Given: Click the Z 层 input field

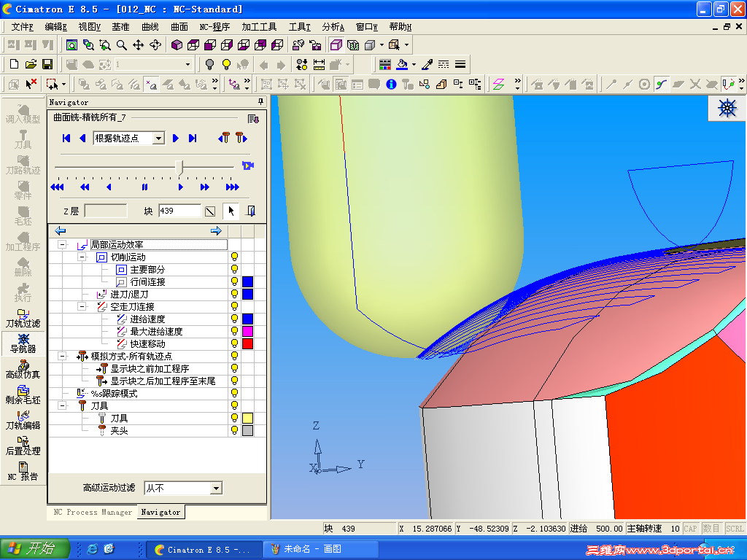Looking at the screenshot, I should (x=106, y=211).
